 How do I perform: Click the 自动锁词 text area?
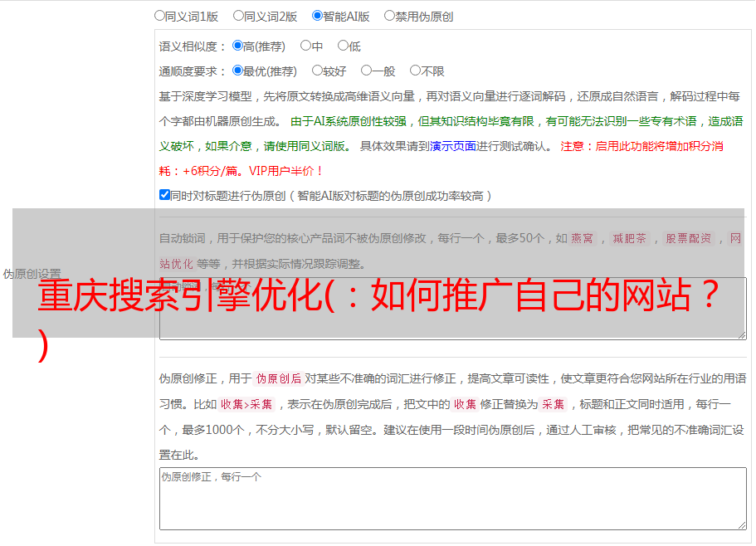(453, 309)
